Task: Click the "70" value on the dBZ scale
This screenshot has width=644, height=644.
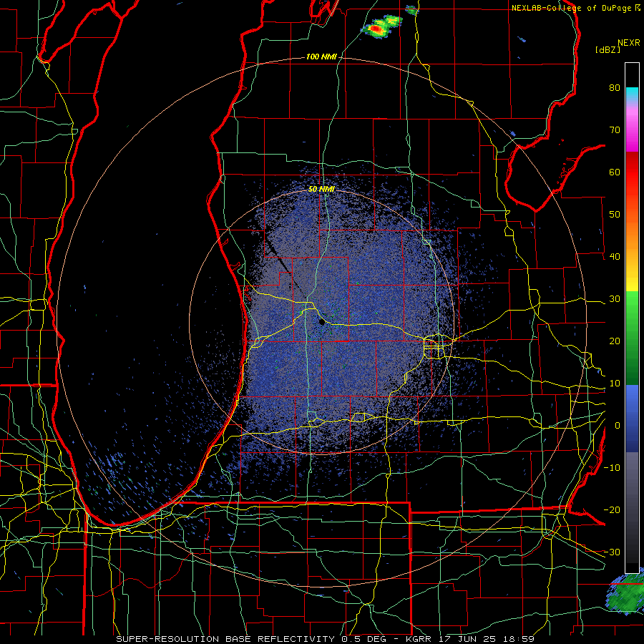Action: pos(615,130)
